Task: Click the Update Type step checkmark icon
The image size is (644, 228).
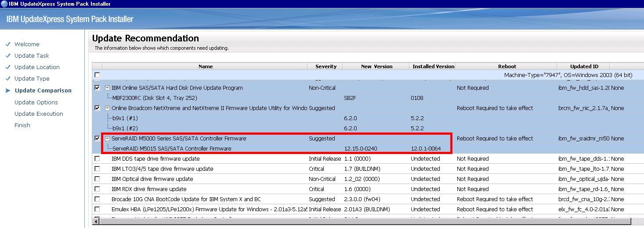Action: point(8,78)
